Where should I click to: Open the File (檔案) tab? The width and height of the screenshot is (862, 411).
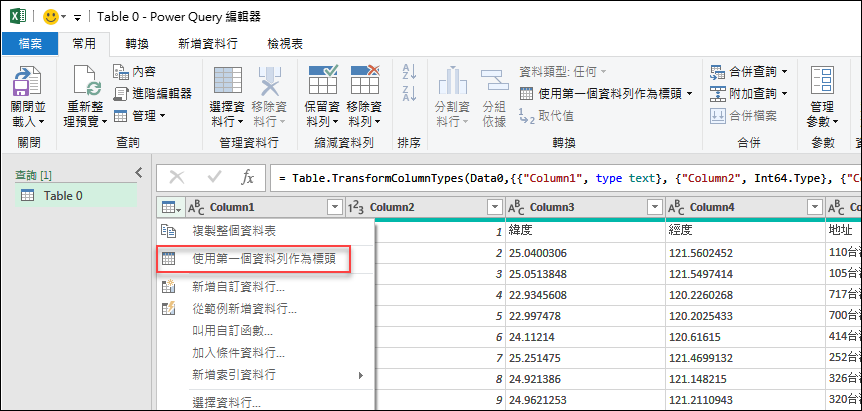coord(30,44)
